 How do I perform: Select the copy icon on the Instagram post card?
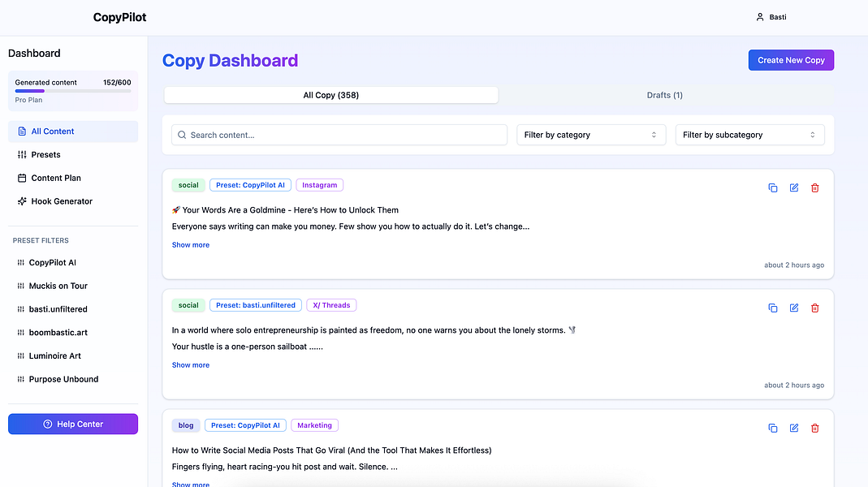(x=772, y=187)
